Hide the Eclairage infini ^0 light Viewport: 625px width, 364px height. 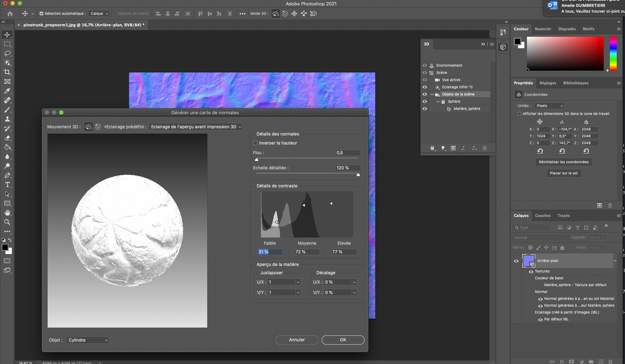click(x=424, y=87)
